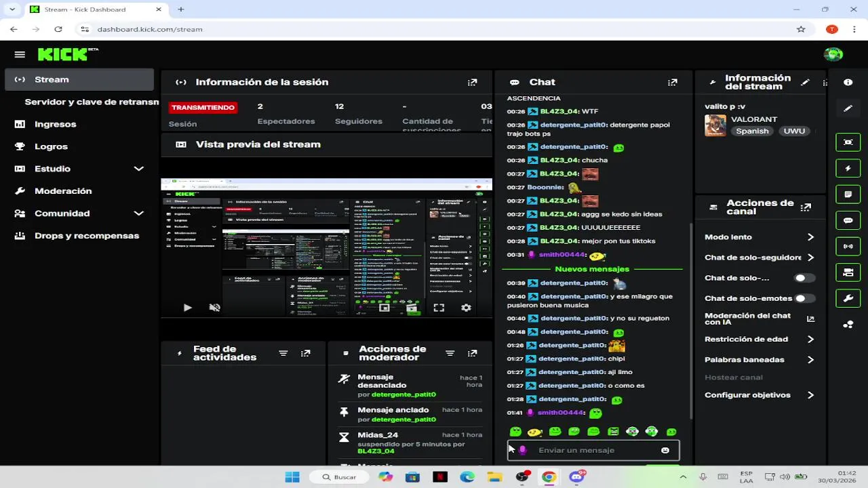Viewport: 868px width, 488px height.
Task: Open Netflix from the taskbar
Action: tap(440, 477)
